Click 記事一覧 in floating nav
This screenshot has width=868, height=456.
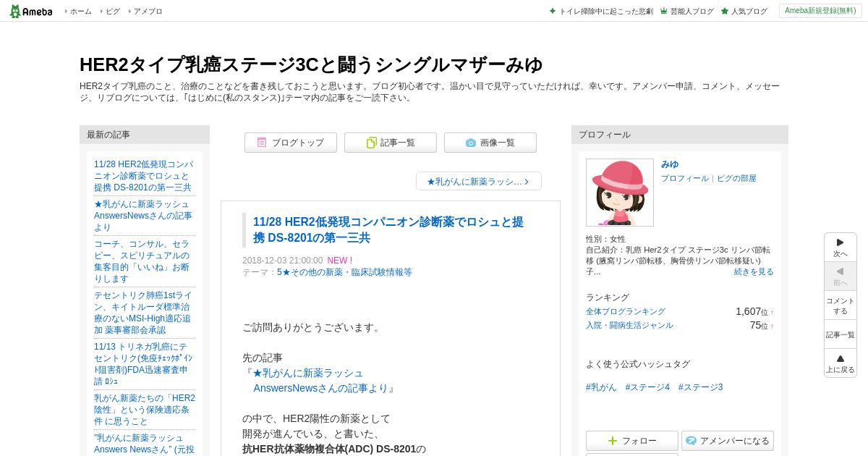(841, 334)
